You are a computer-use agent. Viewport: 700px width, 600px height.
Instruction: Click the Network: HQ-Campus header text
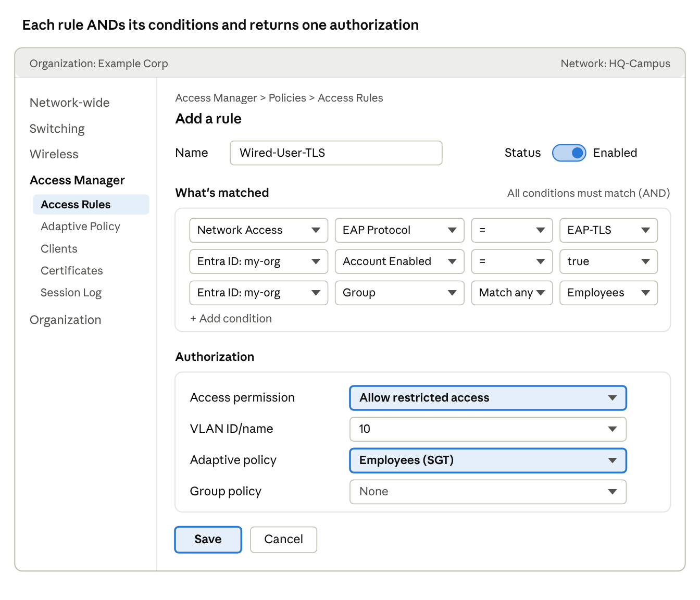[x=616, y=64]
